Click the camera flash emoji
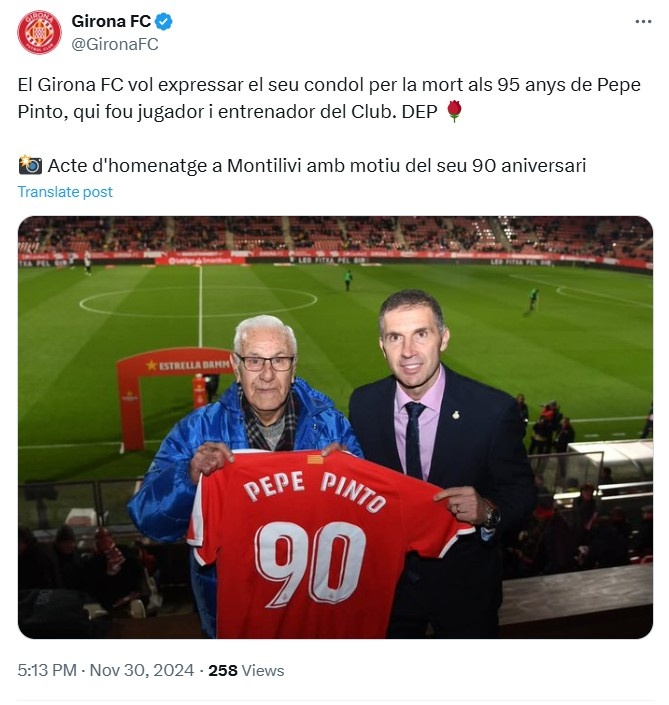Image resolution: width=669 pixels, height=705 pixels. click(30, 165)
